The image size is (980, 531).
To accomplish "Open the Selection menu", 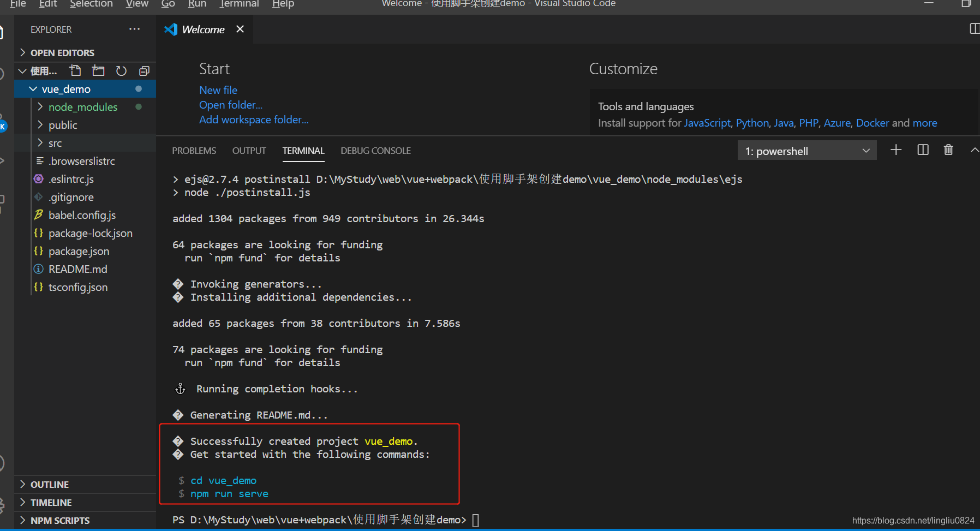I will (91, 4).
